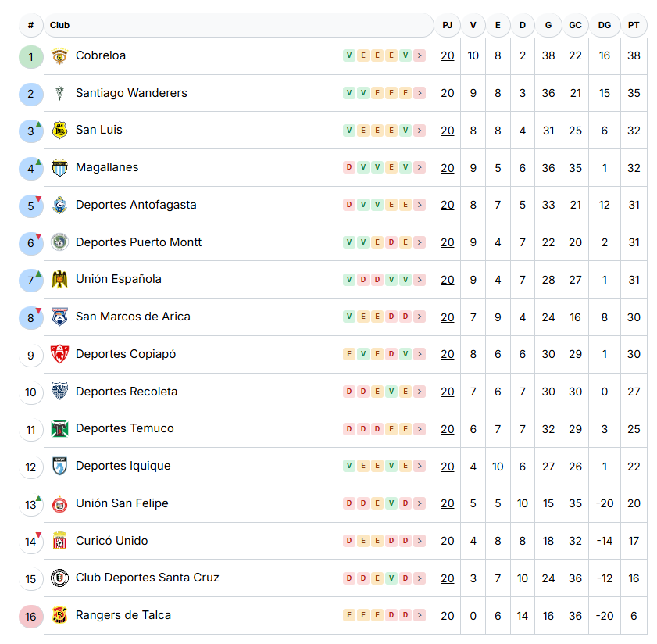Click the Curicó Unido crest icon
The image size is (657, 644).
59,541
